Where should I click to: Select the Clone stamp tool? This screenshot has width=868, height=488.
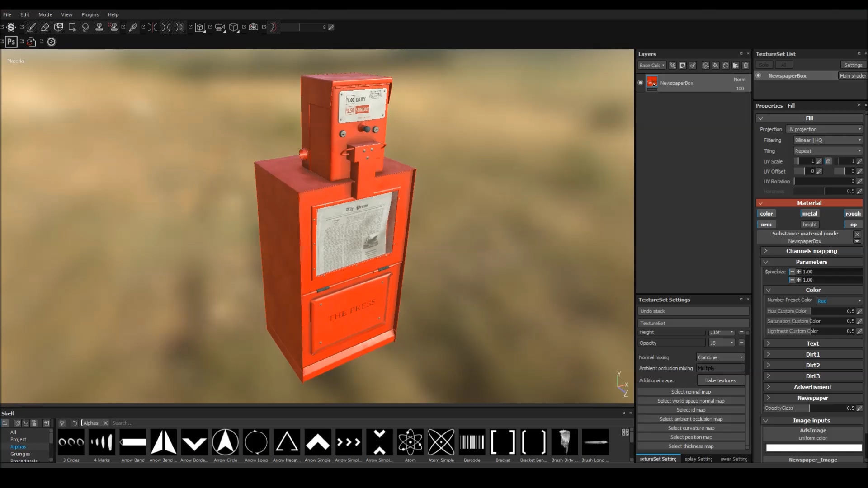pyautogui.click(x=99, y=28)
